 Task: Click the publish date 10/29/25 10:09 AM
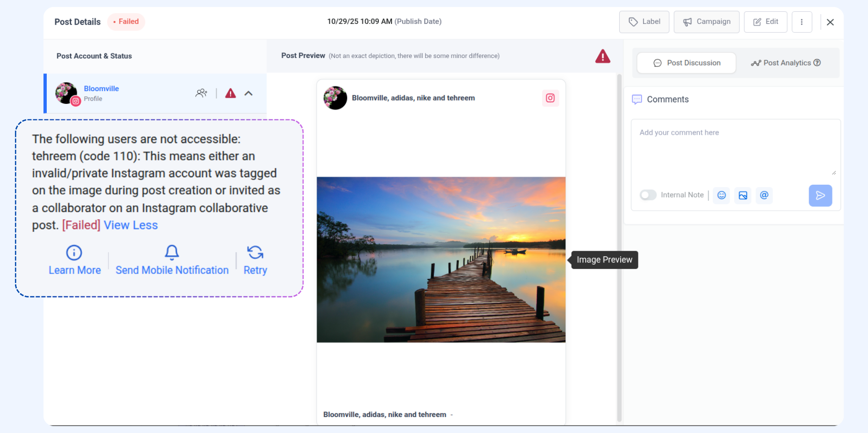tap(360, 22)
